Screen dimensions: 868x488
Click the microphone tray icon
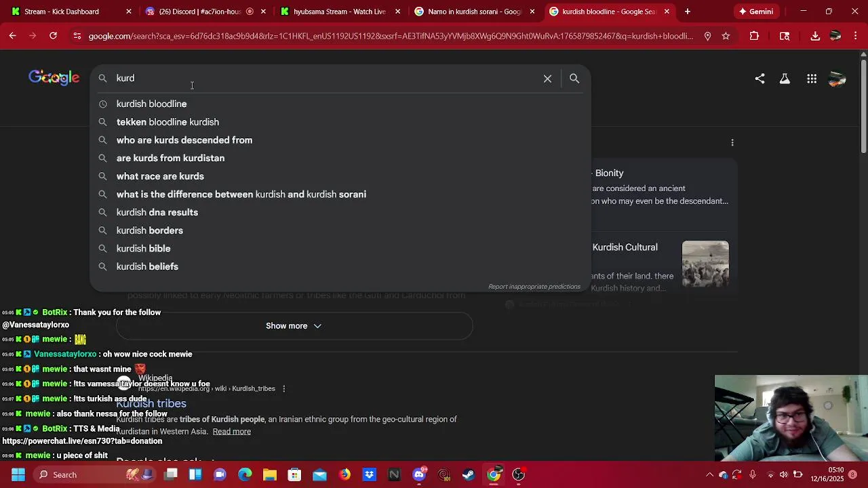coord(753,474)
